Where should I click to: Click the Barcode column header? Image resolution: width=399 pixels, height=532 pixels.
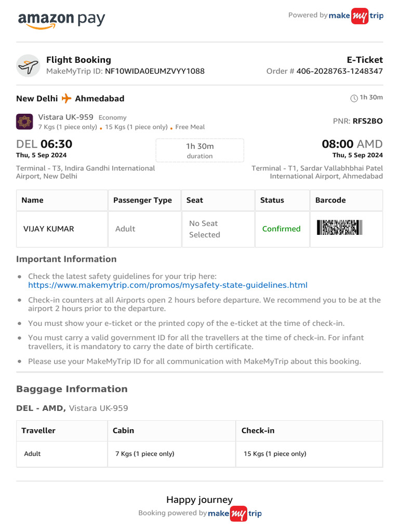point(330,200)
